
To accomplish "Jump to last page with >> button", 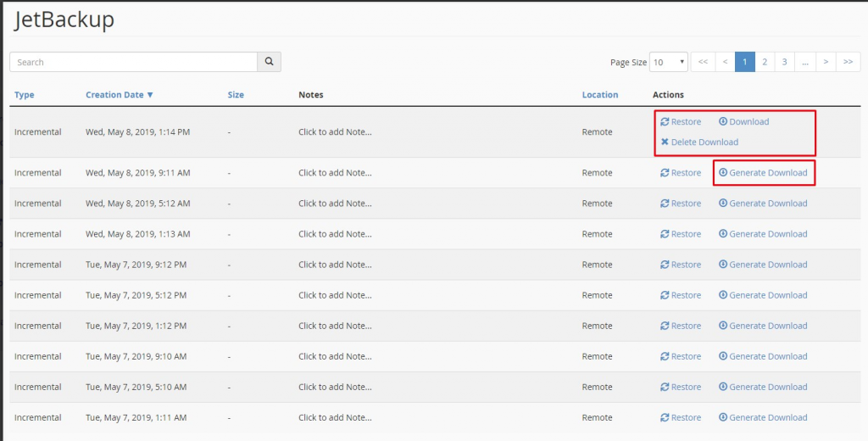I will pos(848,62).
